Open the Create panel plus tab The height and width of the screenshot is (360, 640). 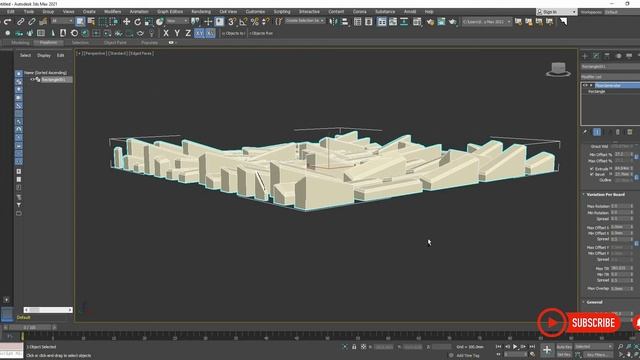coord(585,56)
